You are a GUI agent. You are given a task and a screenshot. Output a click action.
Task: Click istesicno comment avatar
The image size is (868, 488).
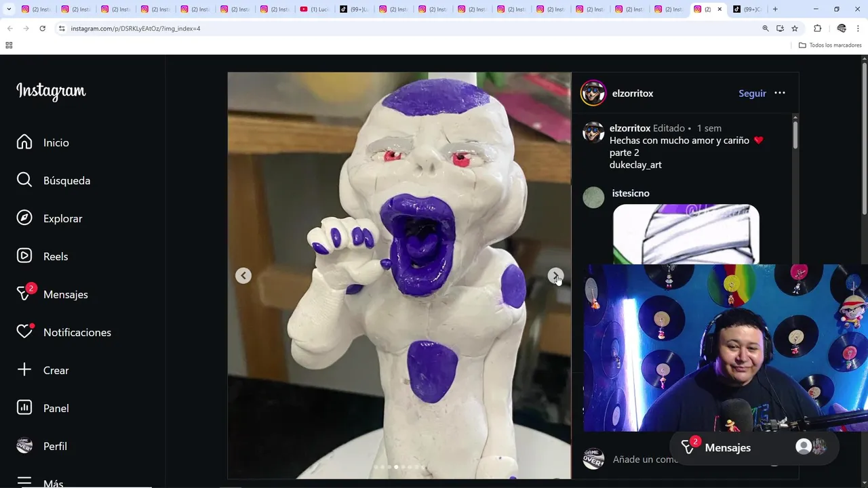[x=593, y=197]
